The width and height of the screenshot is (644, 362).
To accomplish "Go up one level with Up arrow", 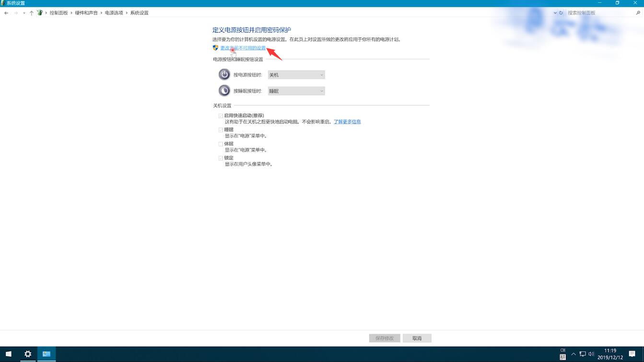I will 32,13.
